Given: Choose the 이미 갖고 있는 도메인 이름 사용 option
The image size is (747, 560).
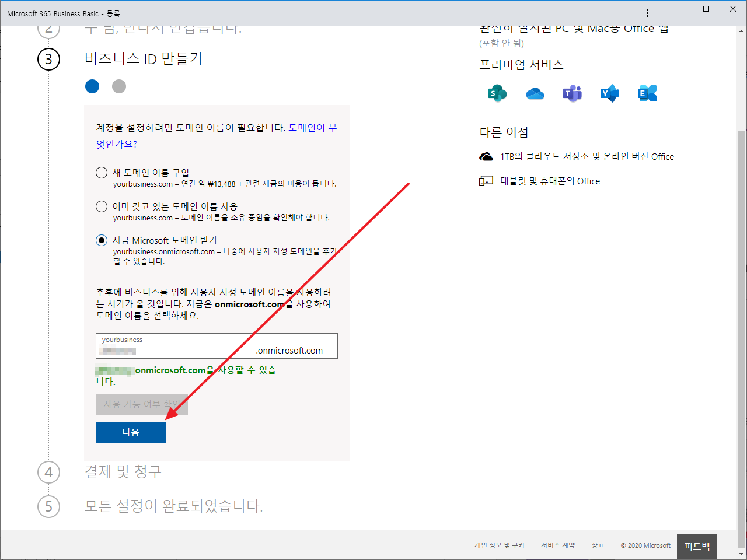Looking at the screenshot, I should click(x=102, y=206).
